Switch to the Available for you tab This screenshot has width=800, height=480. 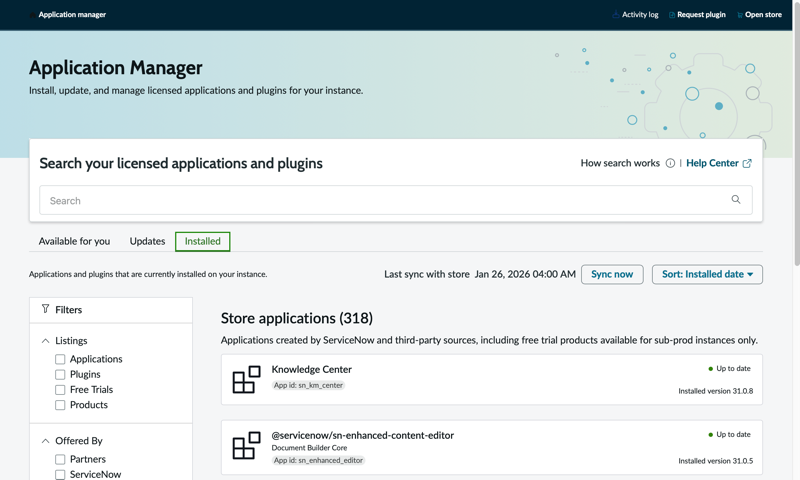[74, 241]
